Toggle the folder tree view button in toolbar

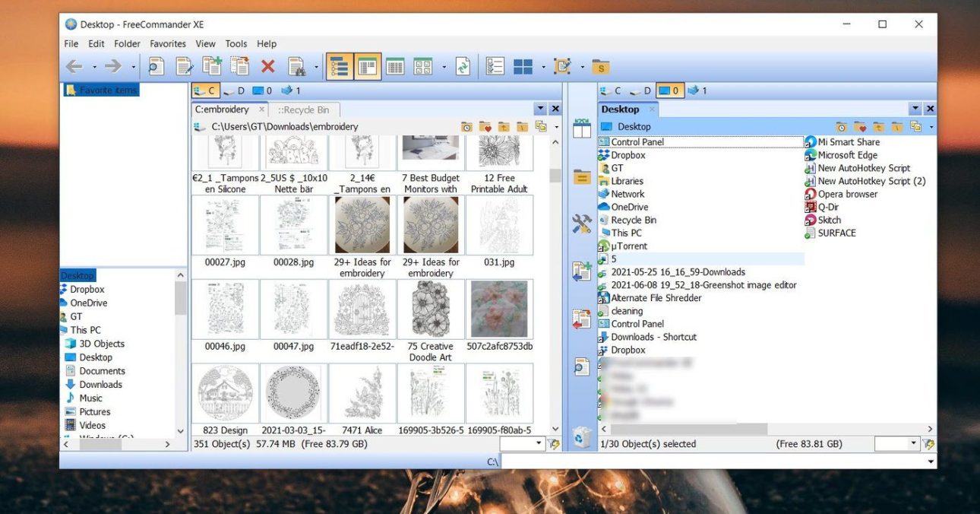point(339,67)
